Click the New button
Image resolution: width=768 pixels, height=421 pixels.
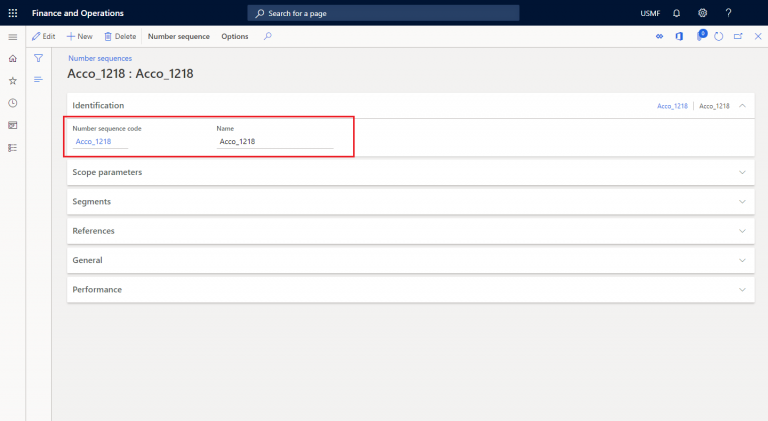click(80, 36)
